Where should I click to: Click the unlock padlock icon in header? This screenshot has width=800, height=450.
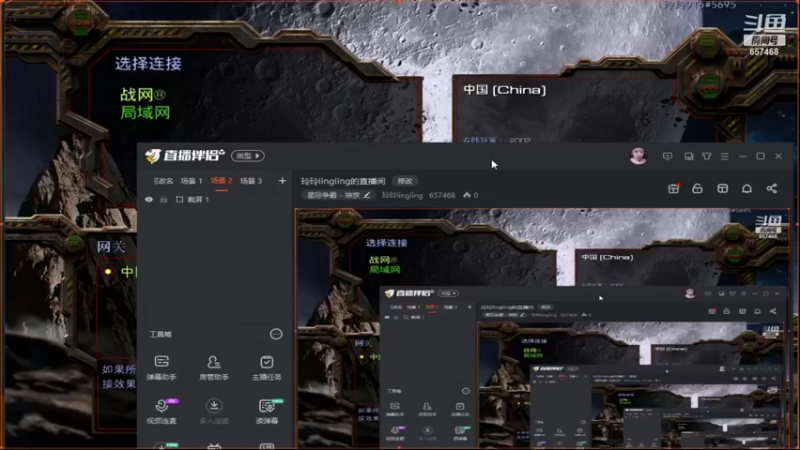click(697, 188)
